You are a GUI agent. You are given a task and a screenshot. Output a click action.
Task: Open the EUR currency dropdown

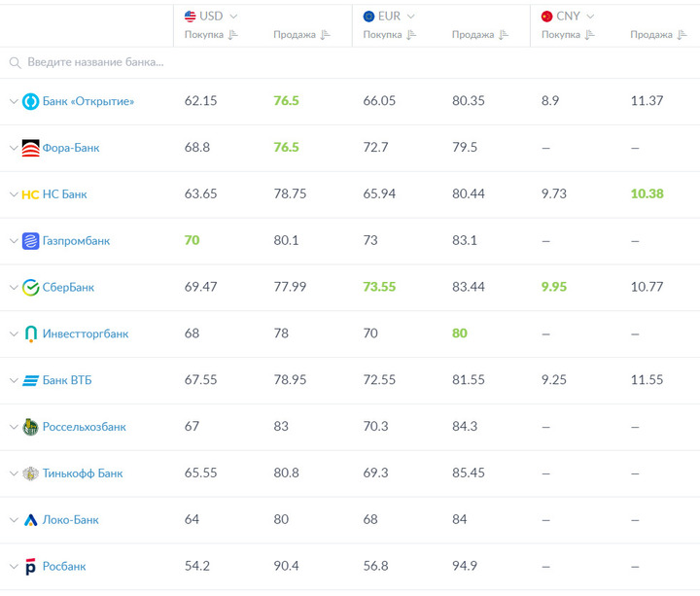click(x=411, y=17)
